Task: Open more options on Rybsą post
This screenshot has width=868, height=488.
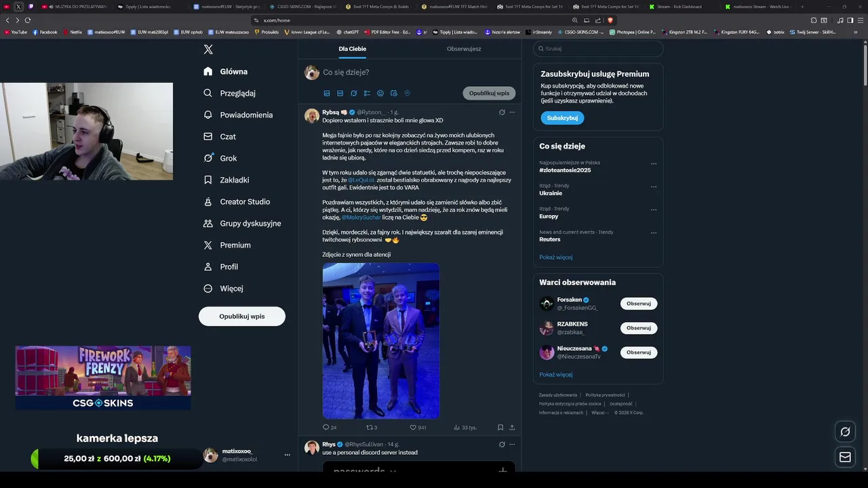Action: (x=512, y=113)
